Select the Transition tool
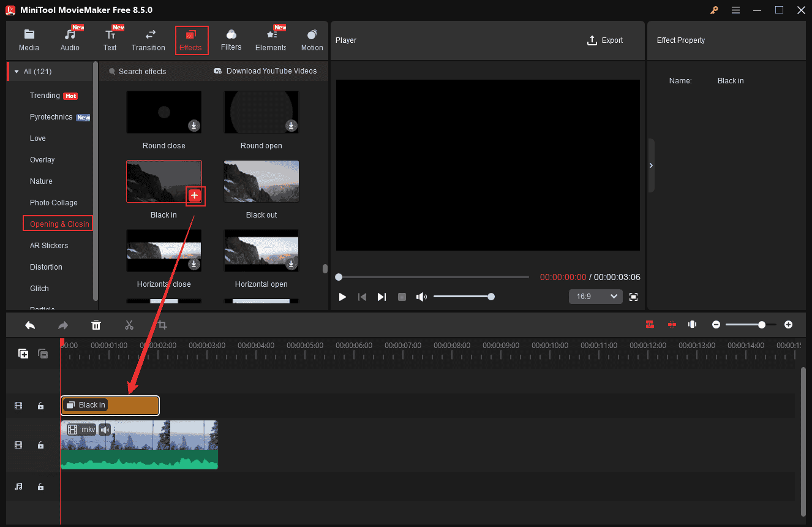Screen dimensions: 812x527 pos(148,40)
